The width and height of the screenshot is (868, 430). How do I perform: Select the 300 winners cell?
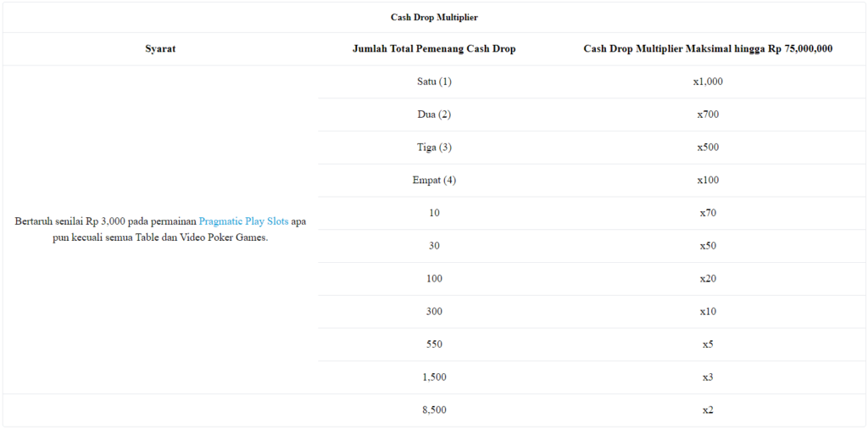click(434, 311)
